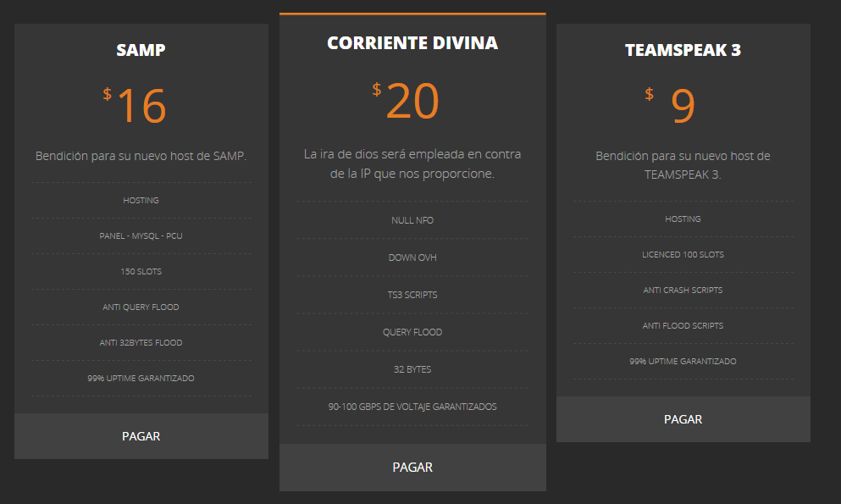Image resolution: width=841 pixels, height=504 pixels.
Task: Click TeamSpeak 3 plan description text
Action: pyautogui.click(x=683, y=165)
